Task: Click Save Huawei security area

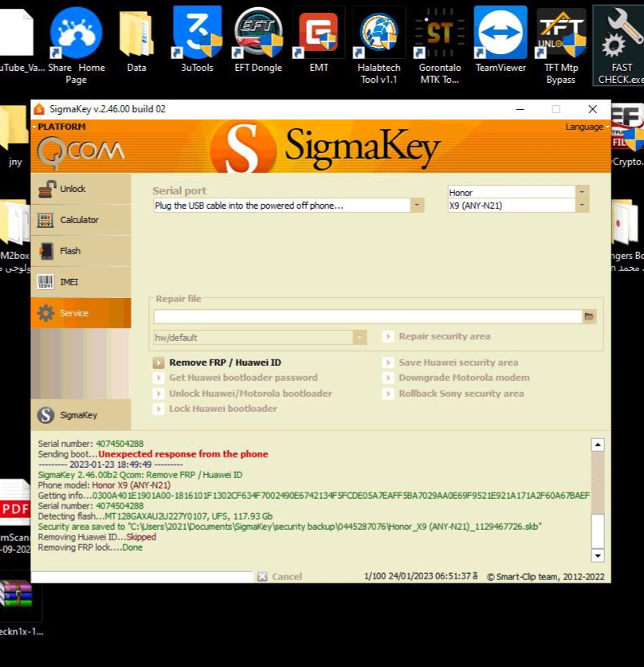Action: [x=458, y=363]
